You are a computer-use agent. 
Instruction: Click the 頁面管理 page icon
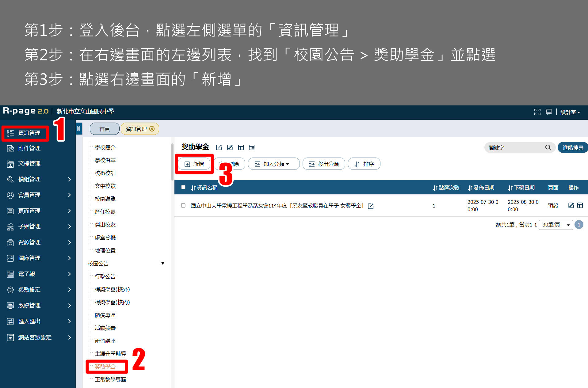[10, 211]
